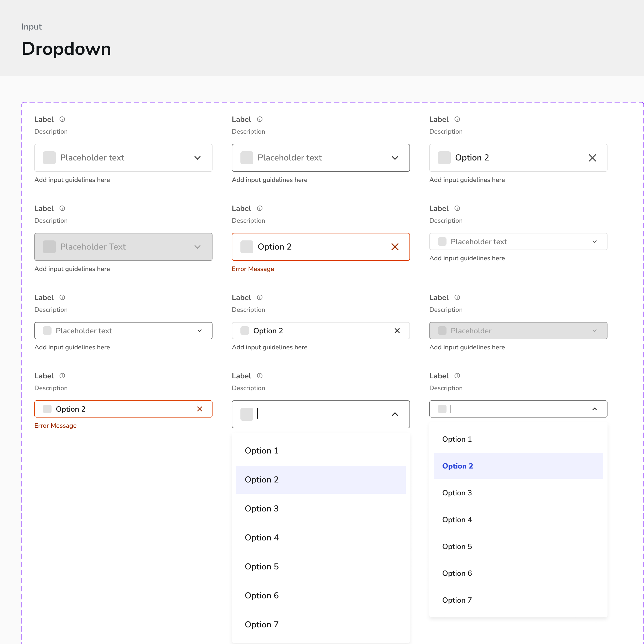
Task: Collapse the small open dropdown with its up chevron
Action: 595,409
